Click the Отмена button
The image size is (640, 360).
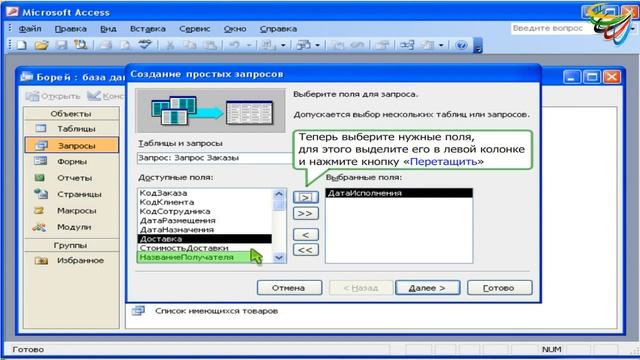point(289,288)
